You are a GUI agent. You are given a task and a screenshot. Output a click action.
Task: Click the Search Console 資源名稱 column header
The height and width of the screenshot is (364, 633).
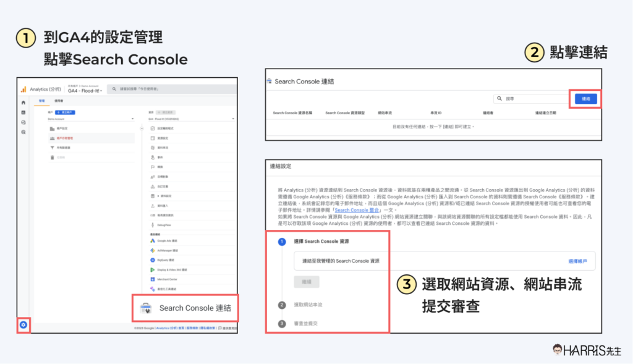292,113
